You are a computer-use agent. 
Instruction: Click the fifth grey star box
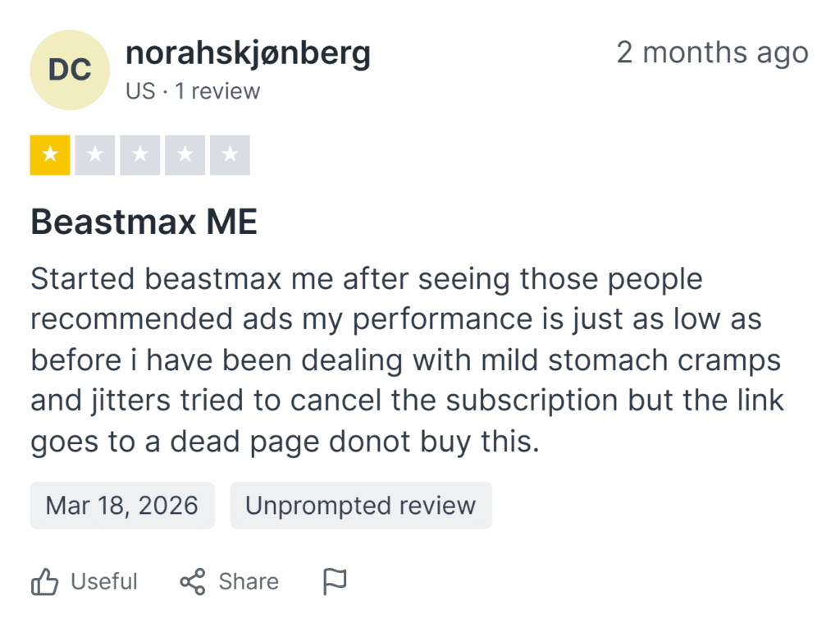pos(230,155)
